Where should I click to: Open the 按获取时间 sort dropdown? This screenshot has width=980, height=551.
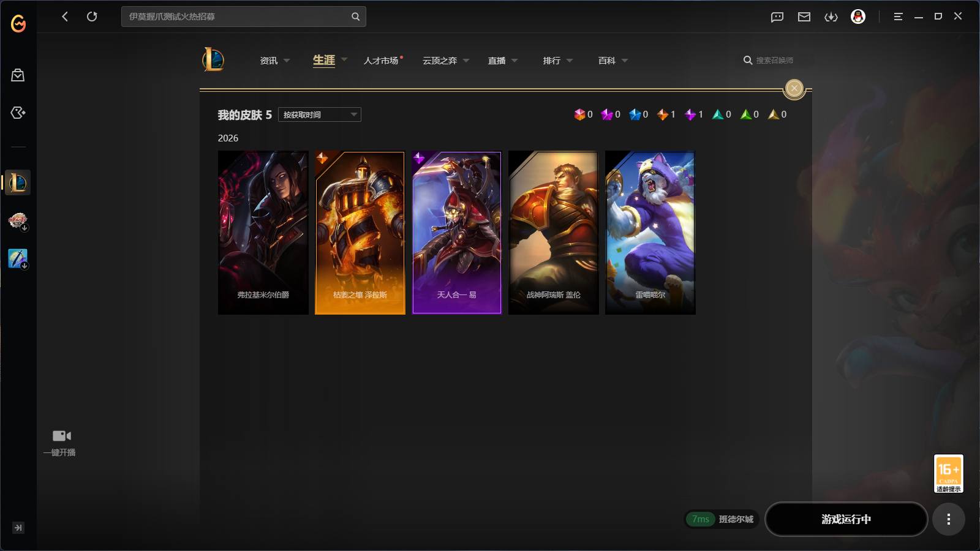tap(320, 114)
